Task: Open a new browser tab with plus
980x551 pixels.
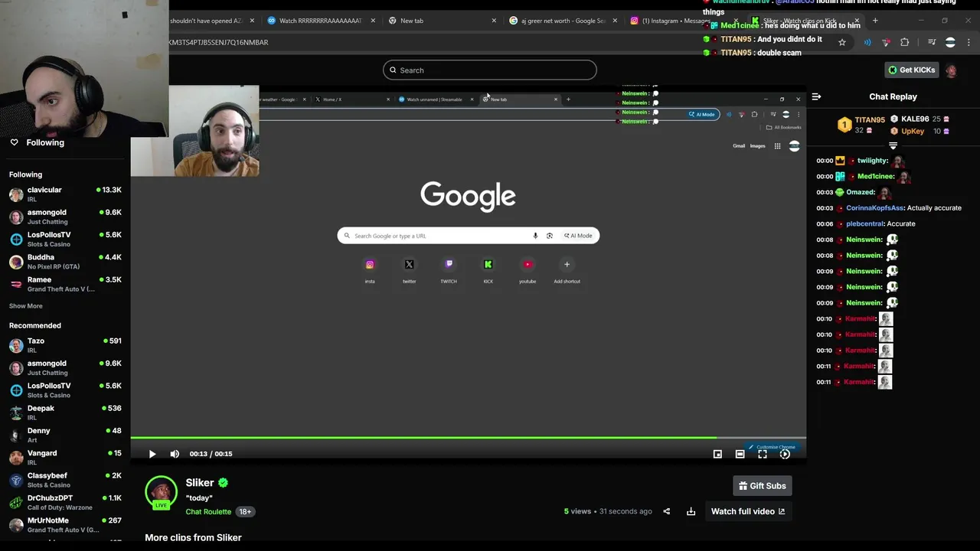Action: click(x=875, y=21)
